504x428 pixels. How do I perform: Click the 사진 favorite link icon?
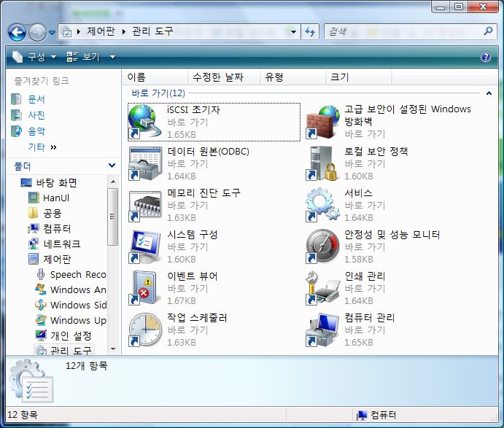(x=16, y=114)
